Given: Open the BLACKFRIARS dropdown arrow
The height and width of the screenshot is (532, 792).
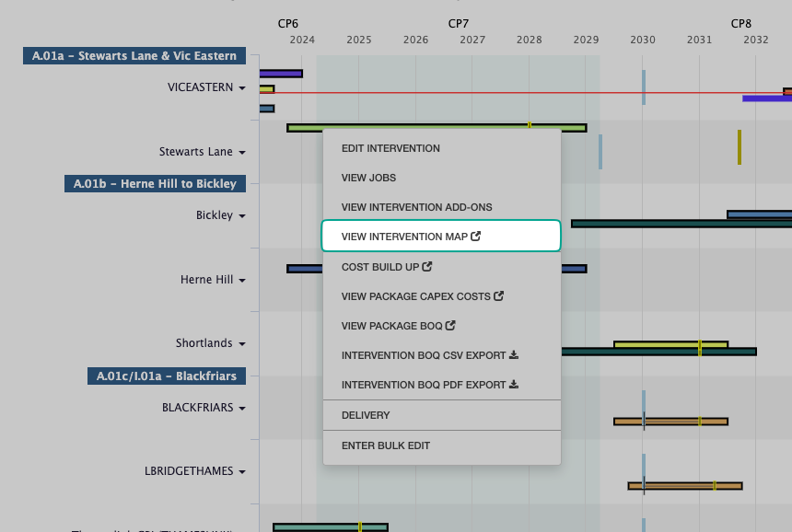Looking at the screenshot, I should pos(241,408).
